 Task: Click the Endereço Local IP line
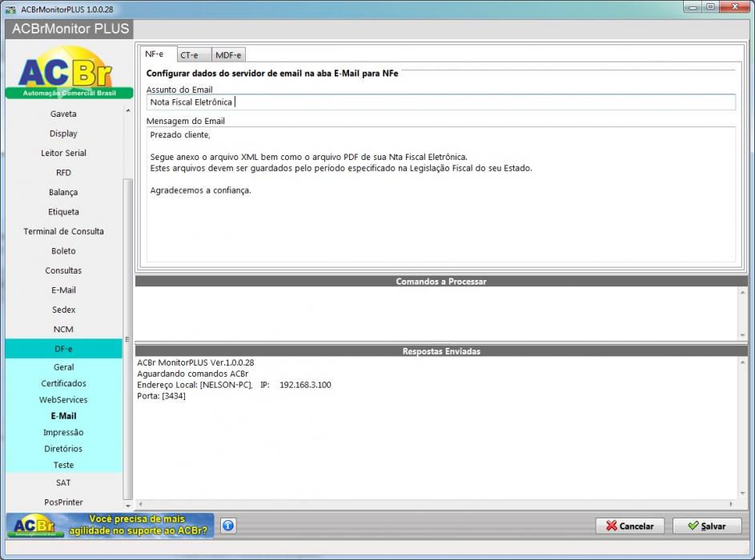(x=234, y=385)
